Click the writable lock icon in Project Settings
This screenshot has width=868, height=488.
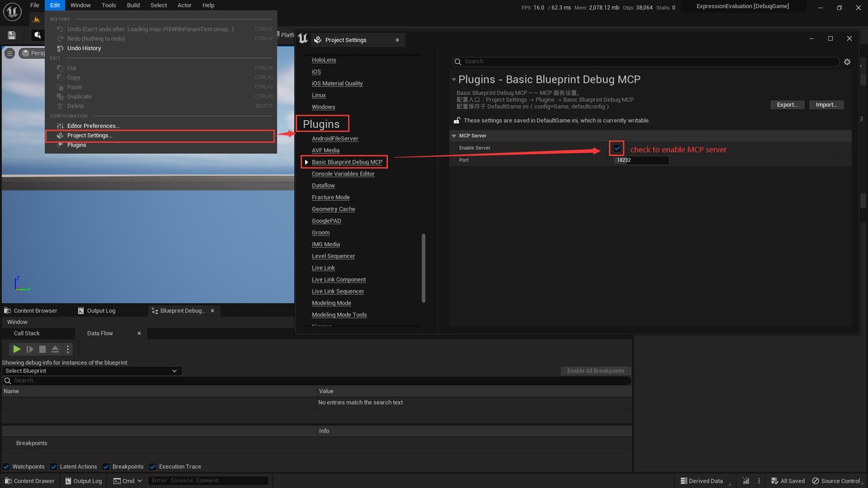[x=457, y=121]
